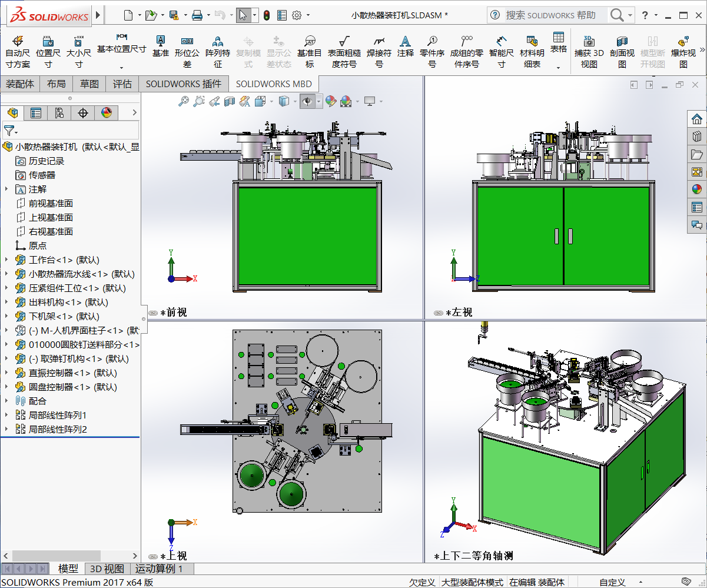The width and height of the screenshot is (707, 588).
Task: Expand the 工作台<1> tree node
Action: pyautogui.click(x=6, y=260)
